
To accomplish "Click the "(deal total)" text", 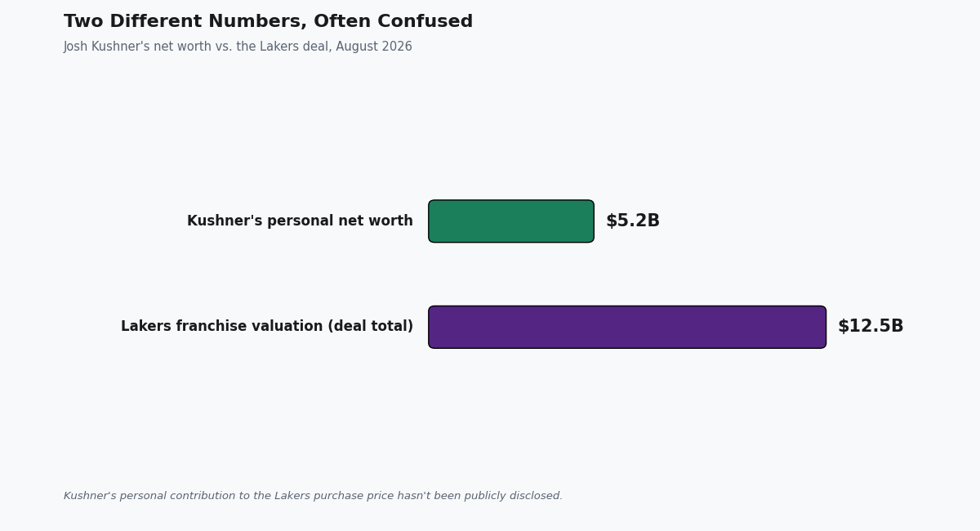I will [372, 327].
